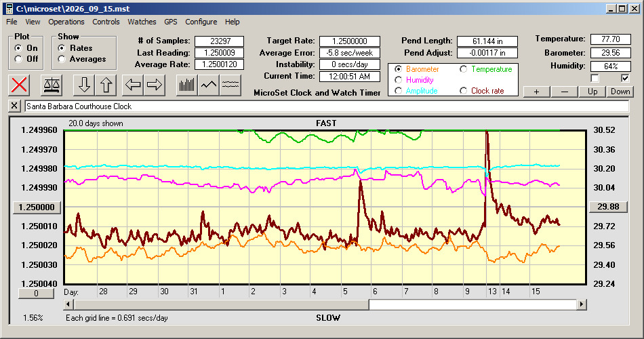The width and height of the screenshot is (644, 339).
Task: Select the zigzag line graph icon
Action: click(x=209, y=85)
